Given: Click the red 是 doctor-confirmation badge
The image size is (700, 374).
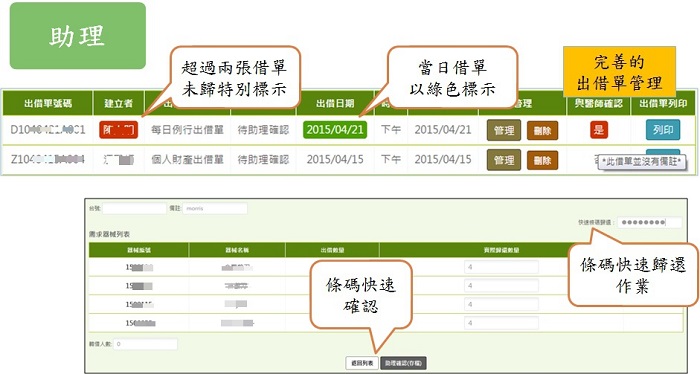Looking at the screenshot, I should pyautogui.click(x=599, y=130).
